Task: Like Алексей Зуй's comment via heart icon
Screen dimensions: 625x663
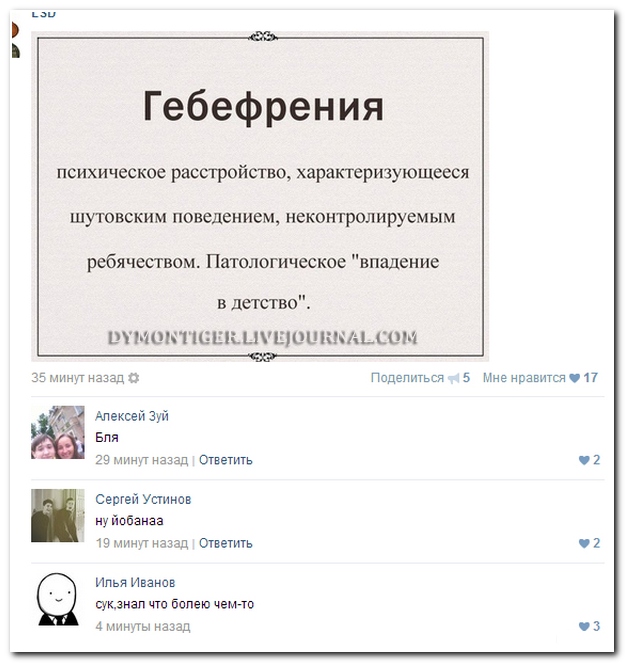Action: pyautogui.click(x=583, y=460)
